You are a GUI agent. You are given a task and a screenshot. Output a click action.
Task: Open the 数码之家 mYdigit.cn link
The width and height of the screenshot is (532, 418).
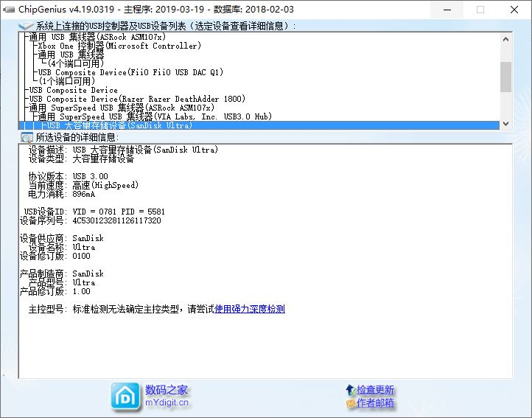click(167, 396)
